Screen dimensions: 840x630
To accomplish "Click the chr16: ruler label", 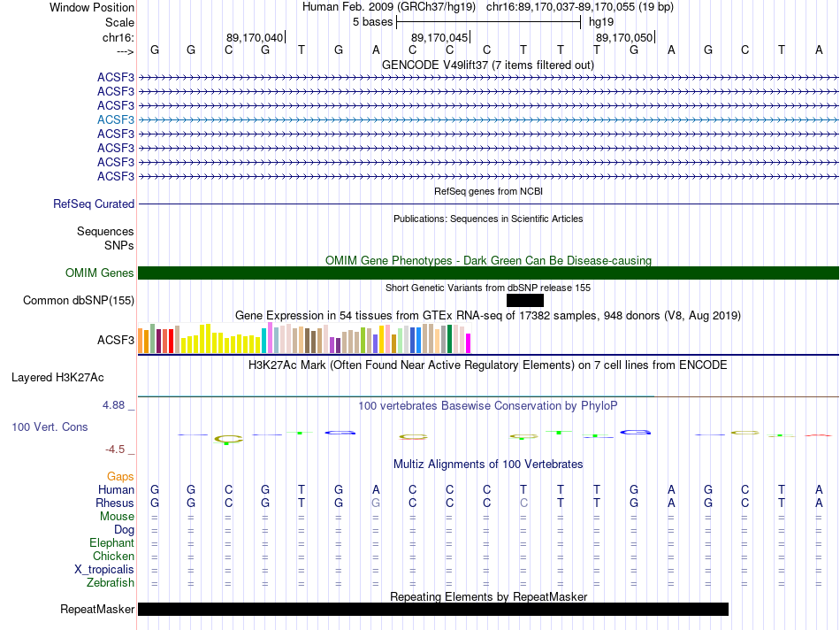I will pos(118,37).
